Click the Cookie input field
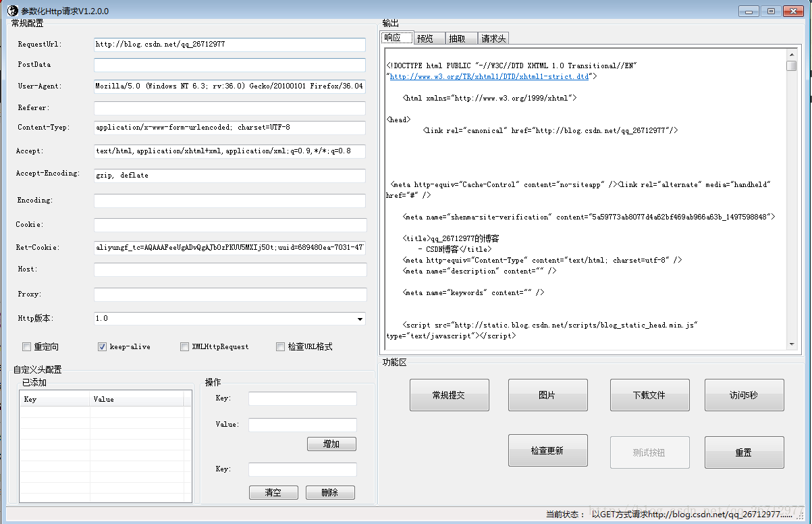 point(230,225)
